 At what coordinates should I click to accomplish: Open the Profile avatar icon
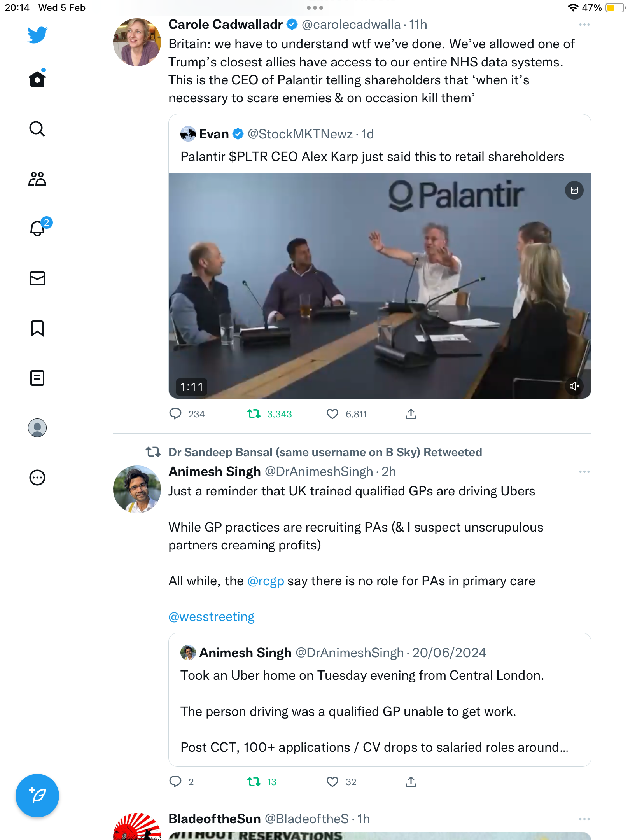37,428
